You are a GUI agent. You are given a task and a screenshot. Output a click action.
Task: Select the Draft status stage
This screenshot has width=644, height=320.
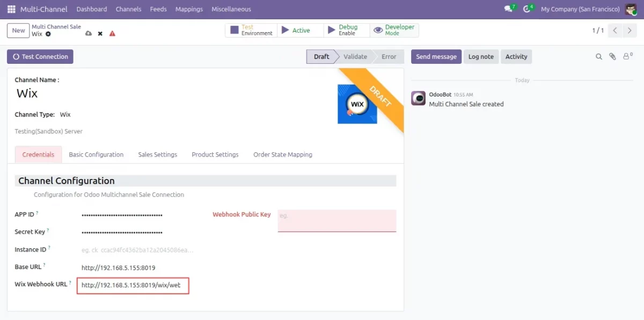[x=321, y=56]
